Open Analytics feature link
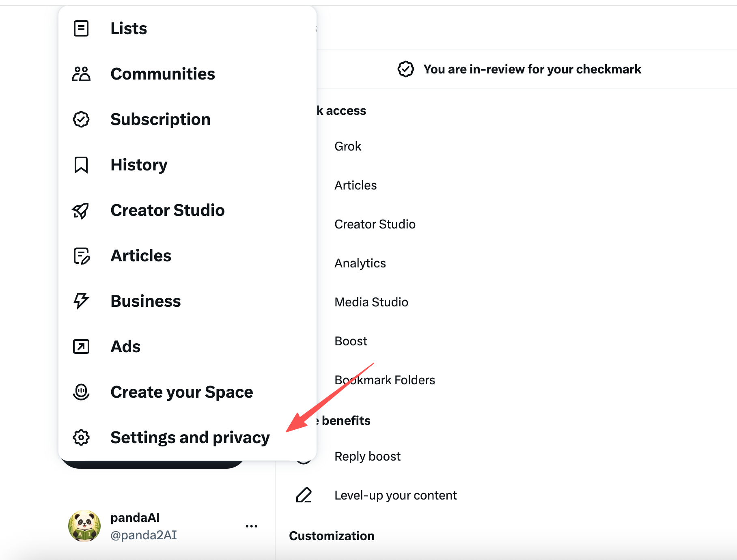 360,263
